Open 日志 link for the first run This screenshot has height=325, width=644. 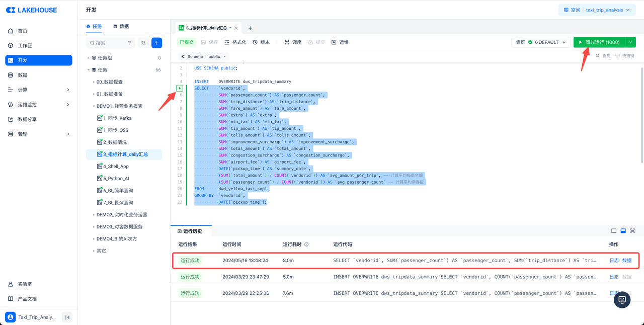[614, 261]
